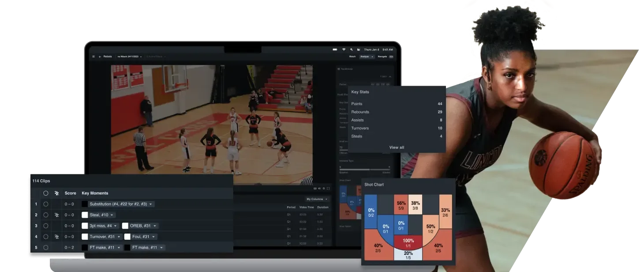644x272 pixels.
Task: Open the hamburger menu icon top left
Action: click(93, 57)
